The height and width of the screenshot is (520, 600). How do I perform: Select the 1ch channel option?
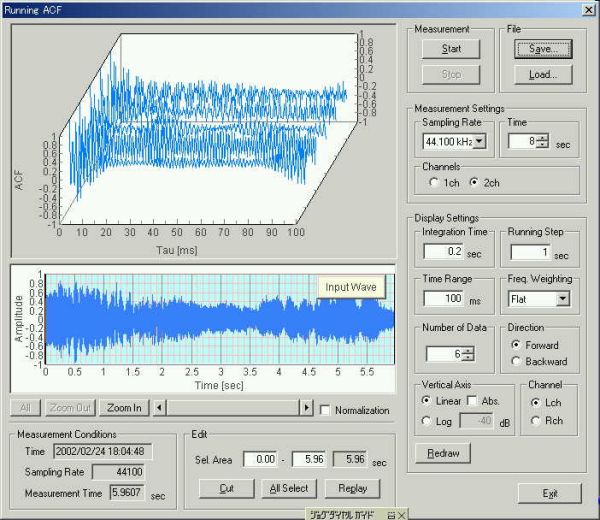[x=432, y=183]
